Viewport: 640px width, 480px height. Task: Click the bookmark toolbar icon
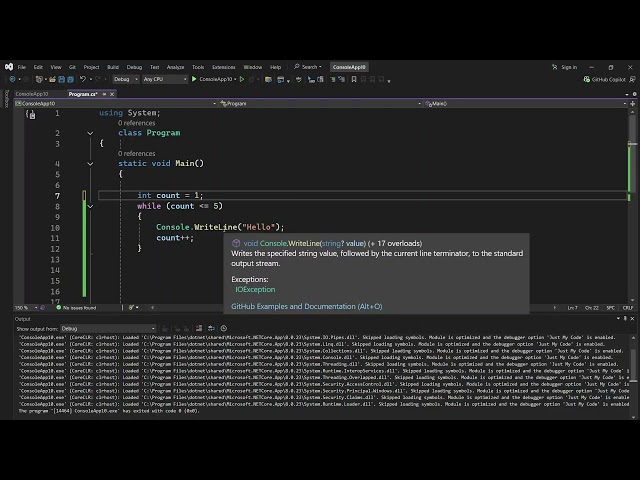point(354,79)
